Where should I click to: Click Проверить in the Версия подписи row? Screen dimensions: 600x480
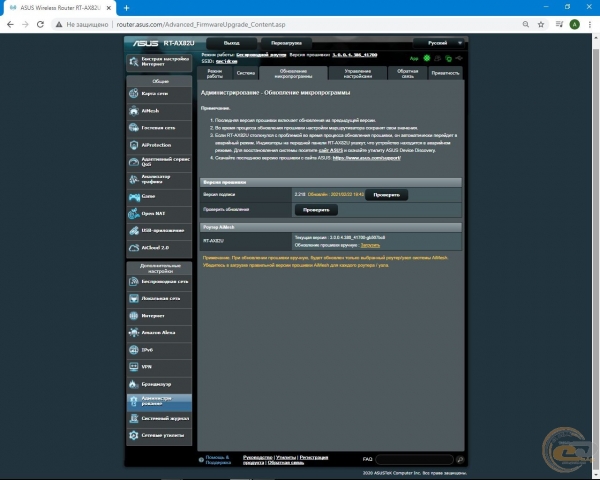(386, 195)
